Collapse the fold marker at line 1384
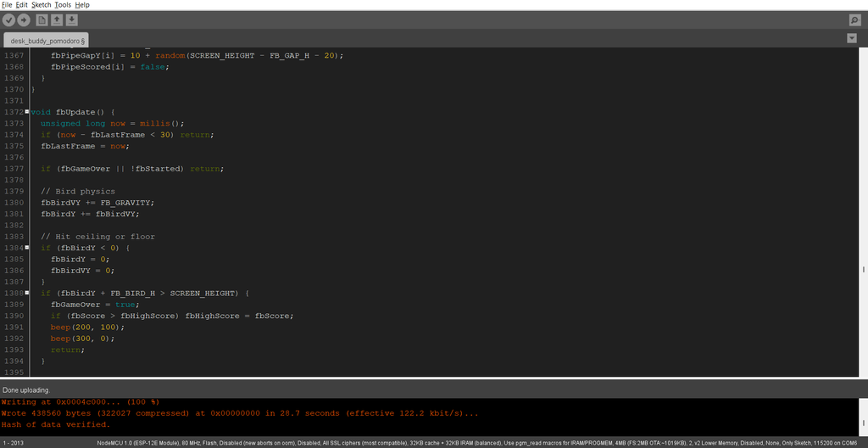Screen dimensions: 868x448 27,248
